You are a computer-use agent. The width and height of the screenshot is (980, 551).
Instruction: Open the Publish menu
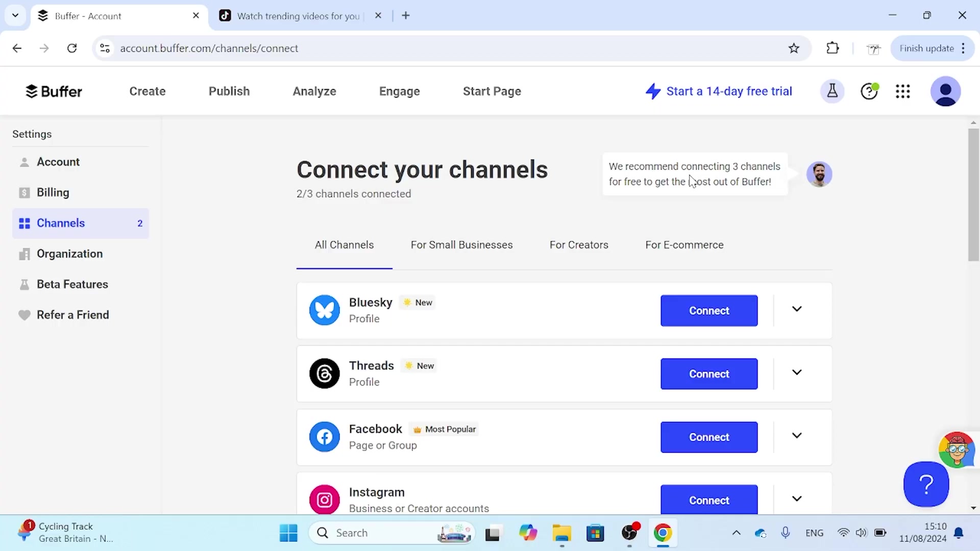tap(229, 91)
